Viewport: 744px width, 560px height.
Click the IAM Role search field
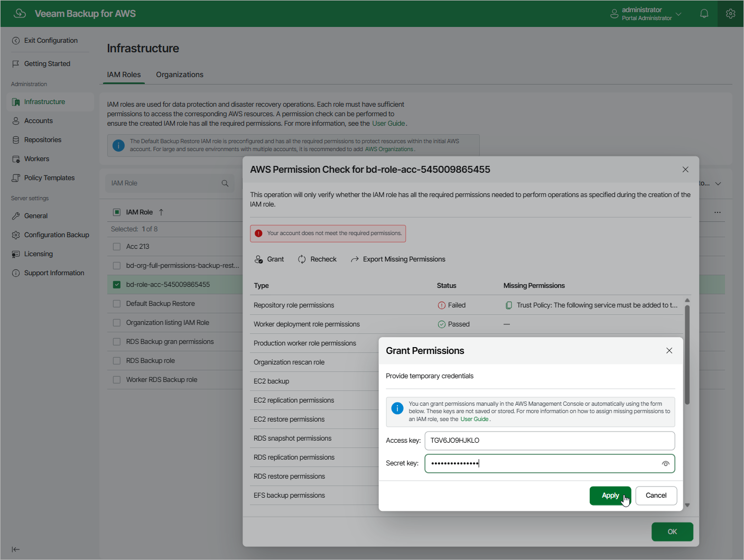pos(169,183)
